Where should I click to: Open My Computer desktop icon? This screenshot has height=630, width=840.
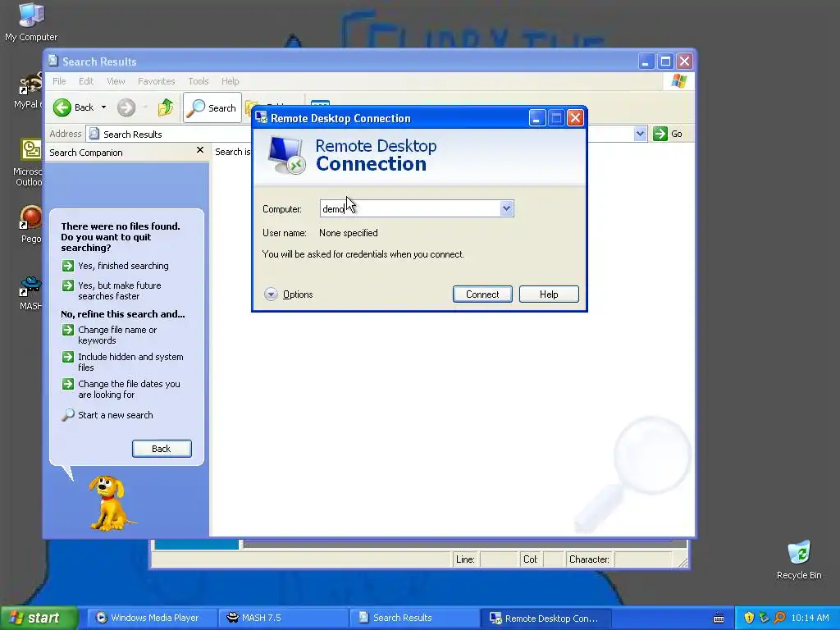[x=31, y=21]
